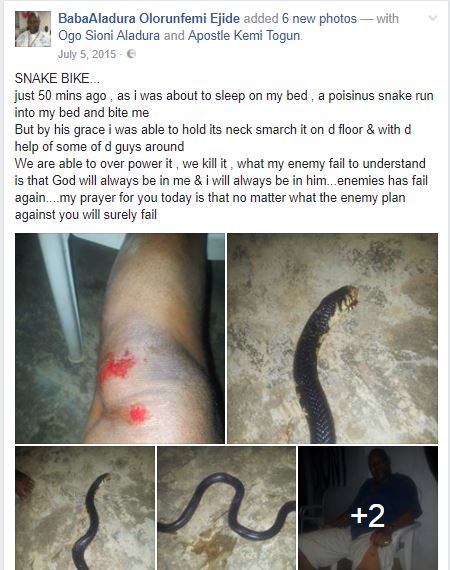Click the word 'with' in post header

(x=387, y=19)
